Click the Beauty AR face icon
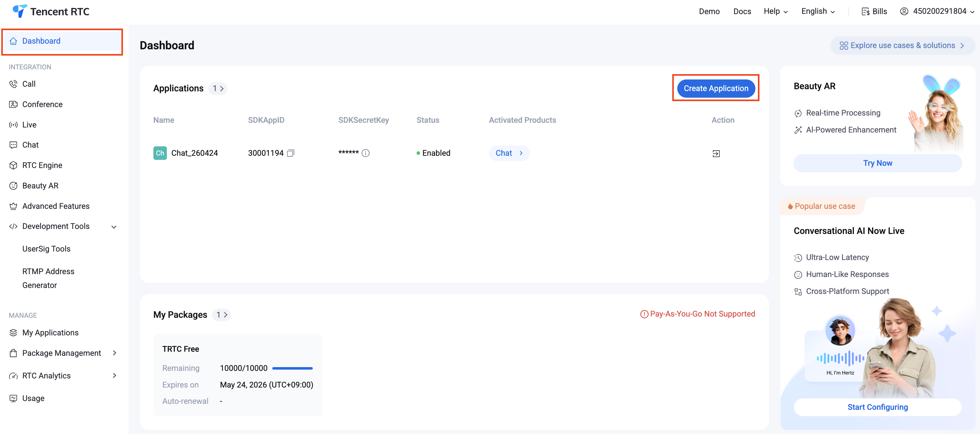980x434 pixels. click(x=13, y=186)
